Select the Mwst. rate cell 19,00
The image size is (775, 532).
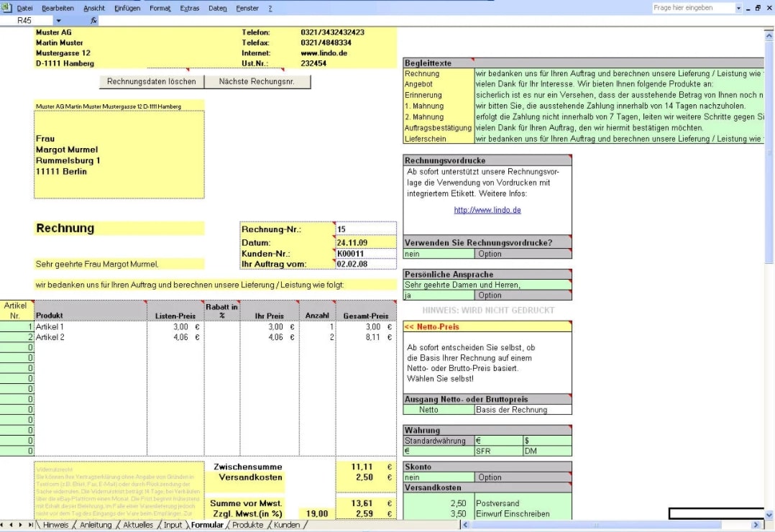[x=317, y=514]
